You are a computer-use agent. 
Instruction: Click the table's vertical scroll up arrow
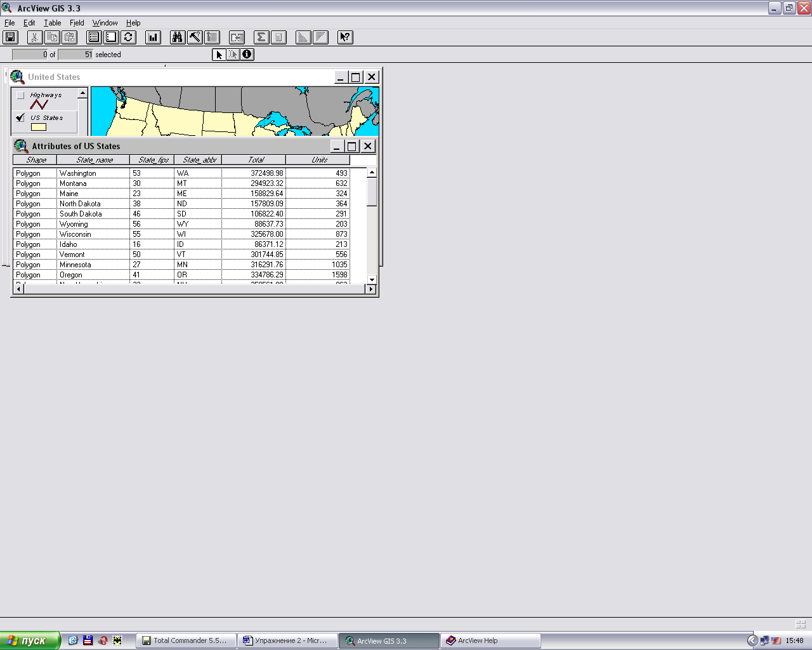pyautogui.click(x=372, y=173)
